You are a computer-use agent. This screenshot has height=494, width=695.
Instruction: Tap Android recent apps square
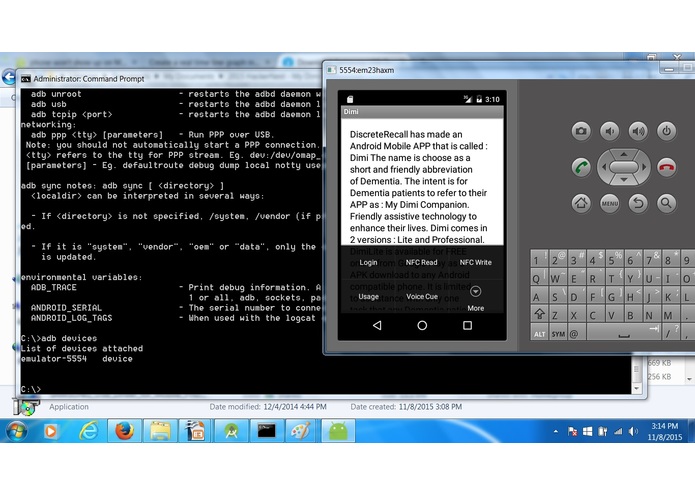(467, 326)
